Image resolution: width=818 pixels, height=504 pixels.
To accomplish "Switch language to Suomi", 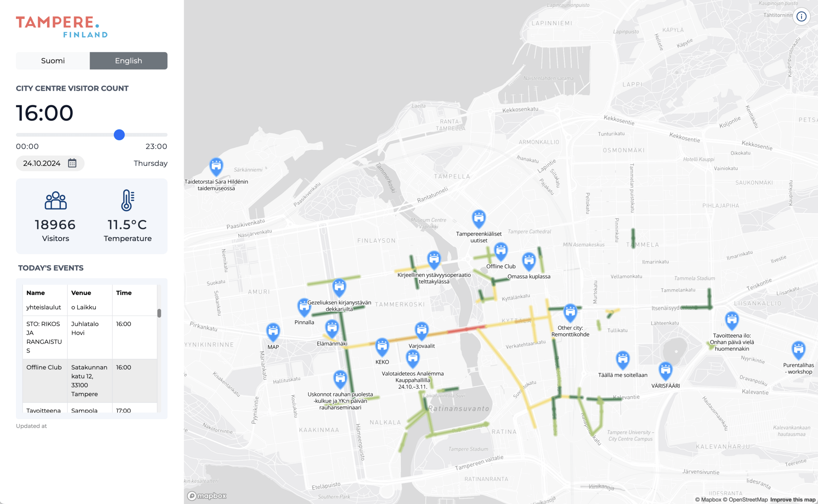I will point(53,60).
